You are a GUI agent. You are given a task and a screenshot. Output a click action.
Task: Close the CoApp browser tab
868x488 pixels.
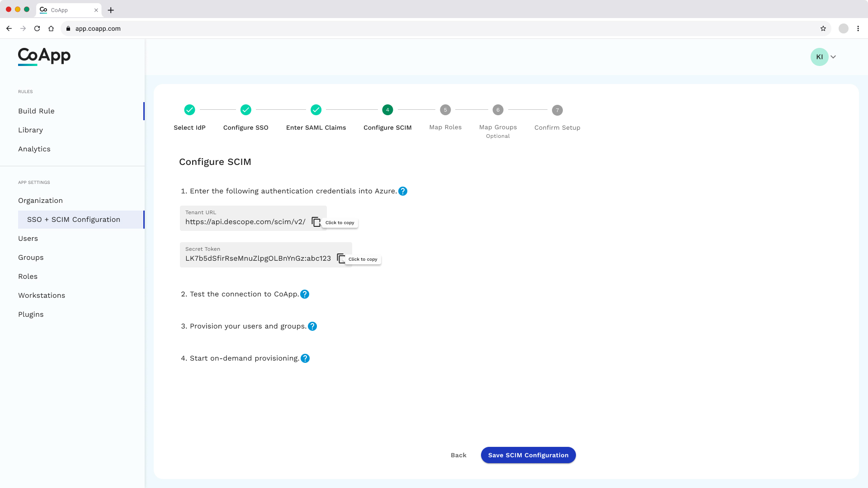coord(96,10)
